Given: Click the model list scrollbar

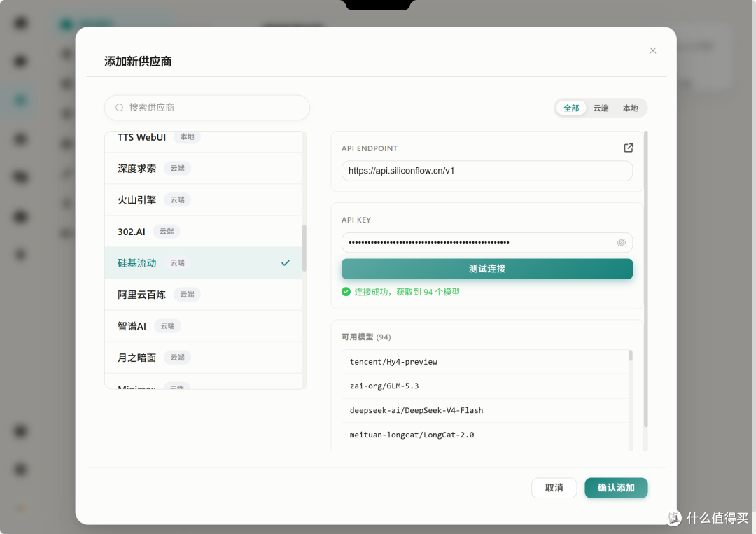Looking at the screenshot, I should click(x=630, y=356).
